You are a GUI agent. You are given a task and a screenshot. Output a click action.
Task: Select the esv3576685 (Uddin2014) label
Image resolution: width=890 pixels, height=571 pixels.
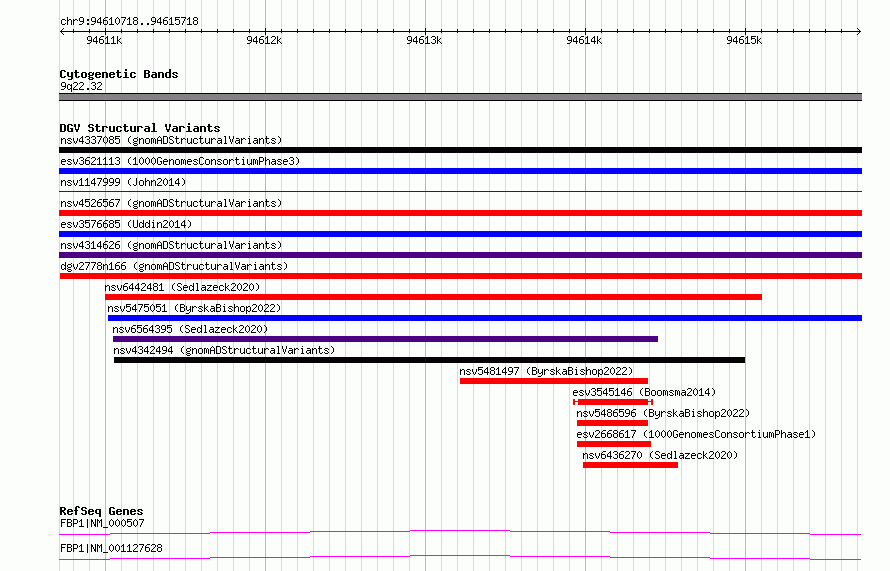(126, 224)
